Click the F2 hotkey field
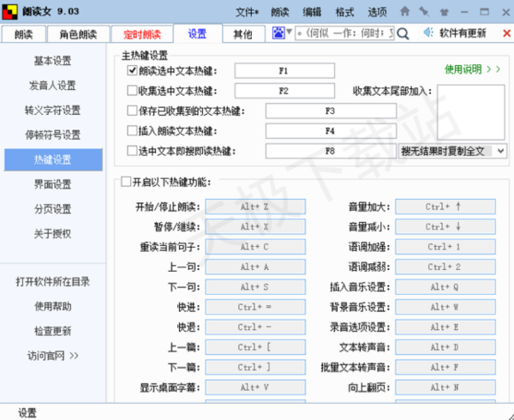Image resolution: width=514 pixels, height=420 pixels. coord(284,91)
